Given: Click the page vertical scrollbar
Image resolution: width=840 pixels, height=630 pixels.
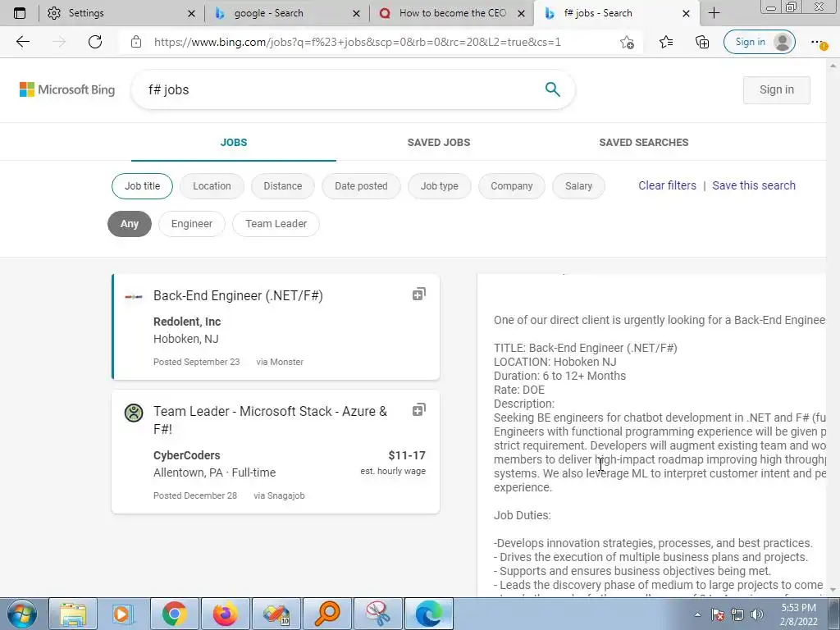Looking at the screenshot, I should 833,326.
